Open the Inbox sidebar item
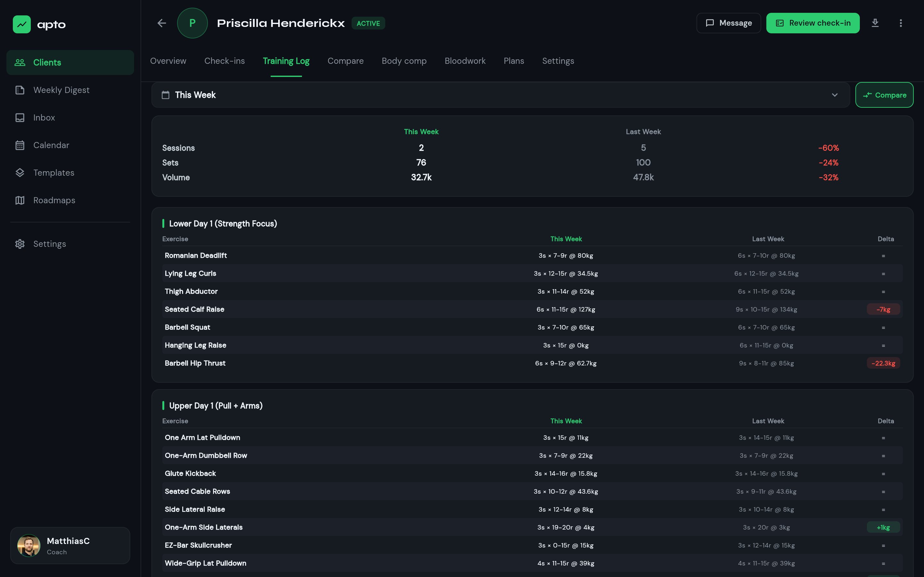The height and width of the screenshot is (577, 924). [44, 118]
